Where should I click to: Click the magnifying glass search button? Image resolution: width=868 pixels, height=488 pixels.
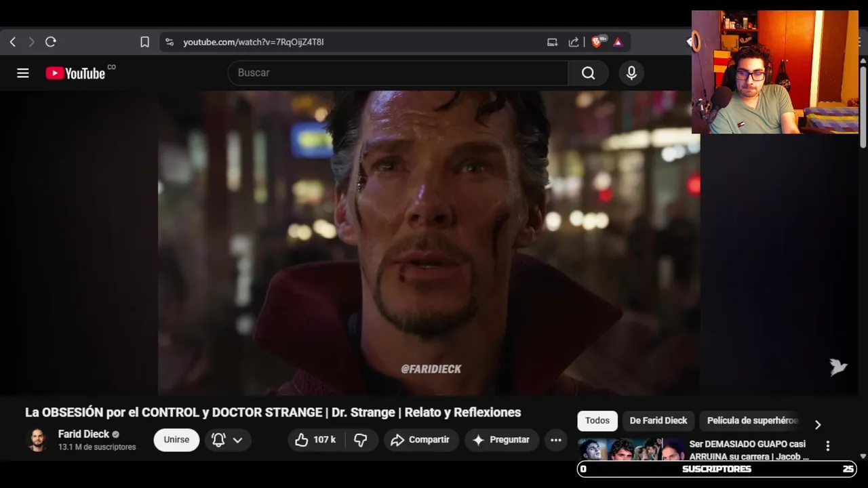point(588,73)
